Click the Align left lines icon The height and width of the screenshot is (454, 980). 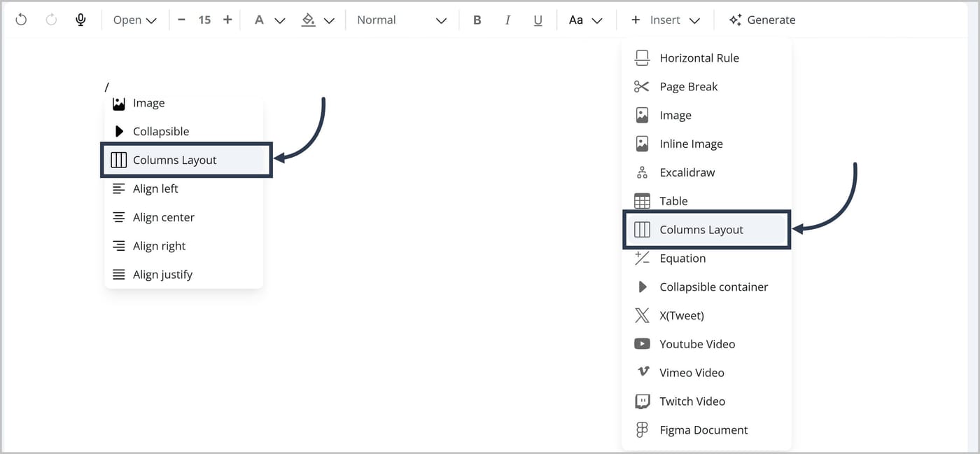click(x=119, y=188)
